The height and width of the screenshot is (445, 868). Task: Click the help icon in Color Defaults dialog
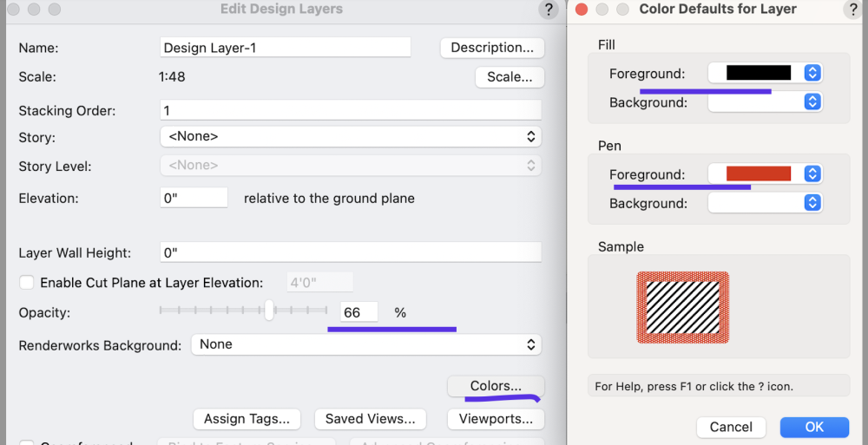click(852, 10)
